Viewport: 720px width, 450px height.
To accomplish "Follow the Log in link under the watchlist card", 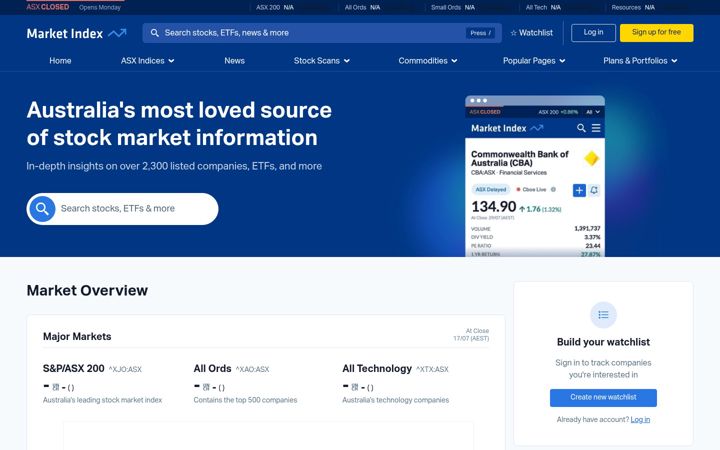I will click(640, 419).
